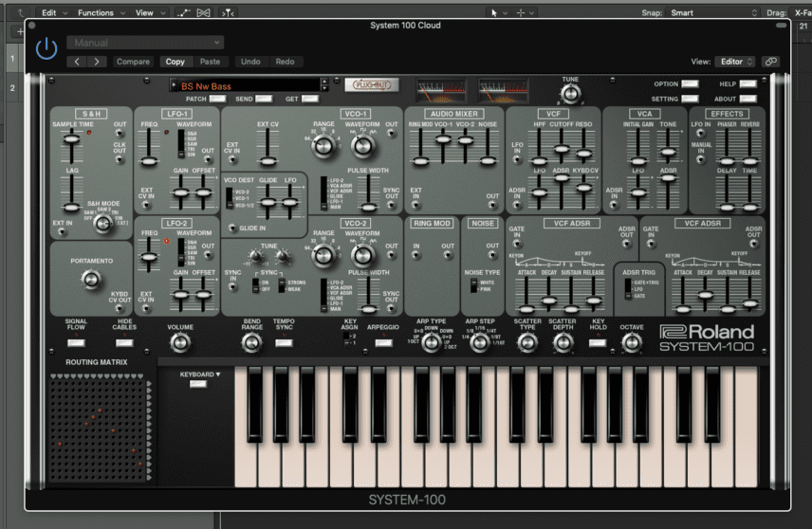Click the VOLUME knob

click(180, 342)
